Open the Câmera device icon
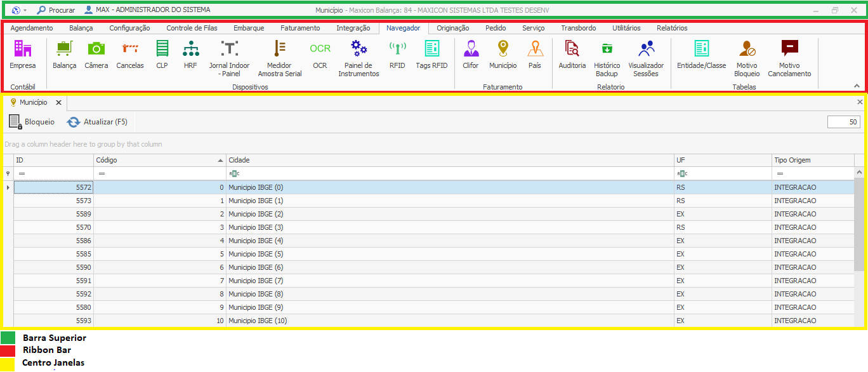 pyautogui.click(x=96, y=55)
